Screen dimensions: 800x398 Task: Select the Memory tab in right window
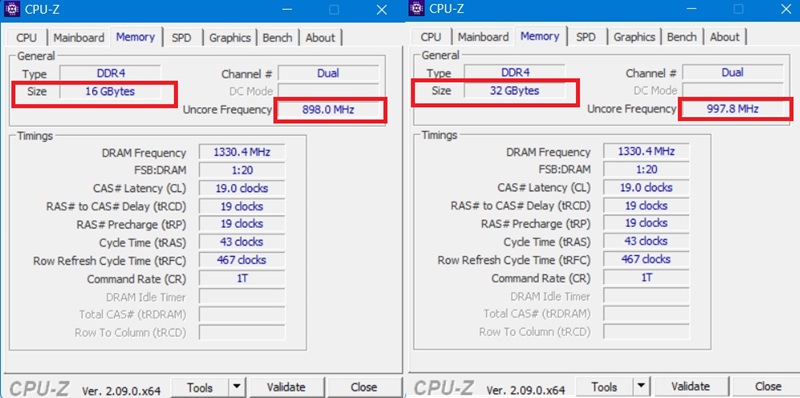click(x=540, y=36)
